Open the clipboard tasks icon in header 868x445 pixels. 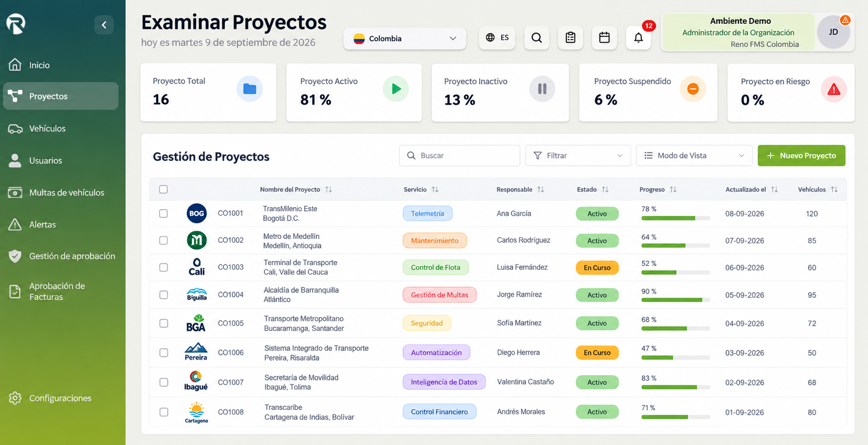[571, 38]
